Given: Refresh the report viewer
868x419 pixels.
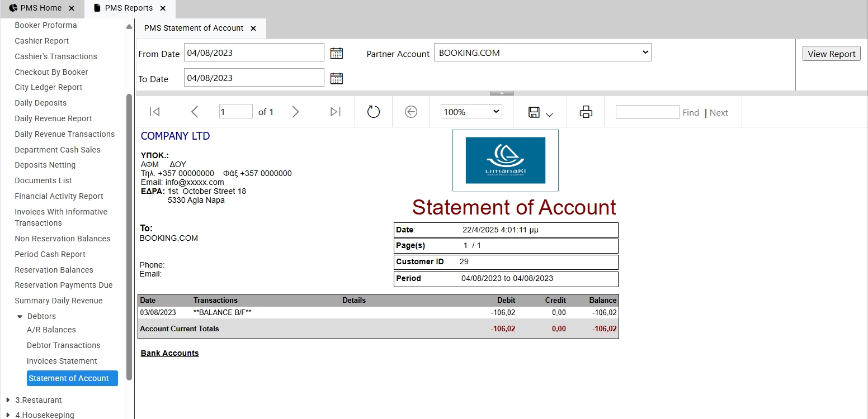Looking at the screenshot, I should [x=374, y=112].
